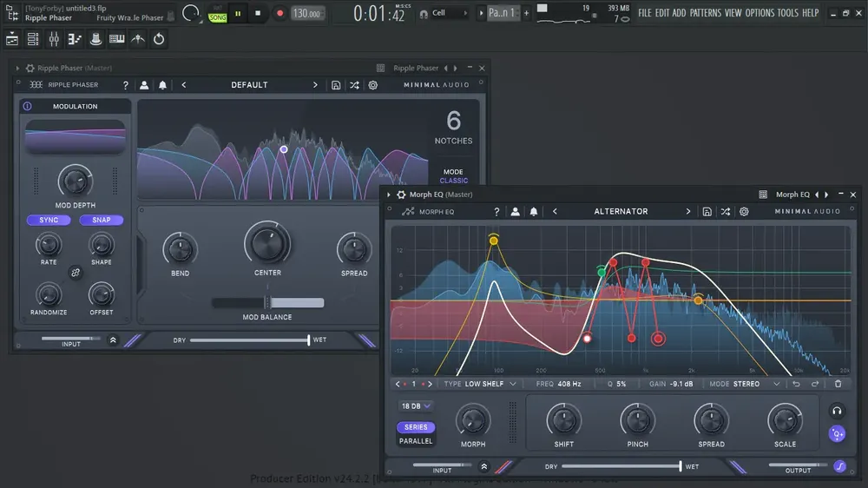This screenshot has height=488, width=868.
Task: Toggle the SYNC modulation button
Action: (49, 220)
